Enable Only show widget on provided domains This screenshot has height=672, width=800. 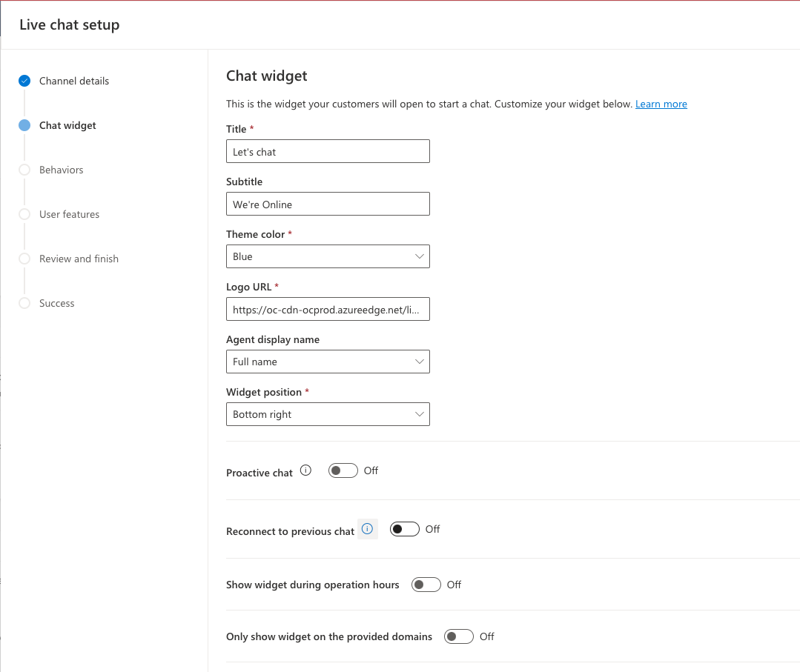[459, 636]
